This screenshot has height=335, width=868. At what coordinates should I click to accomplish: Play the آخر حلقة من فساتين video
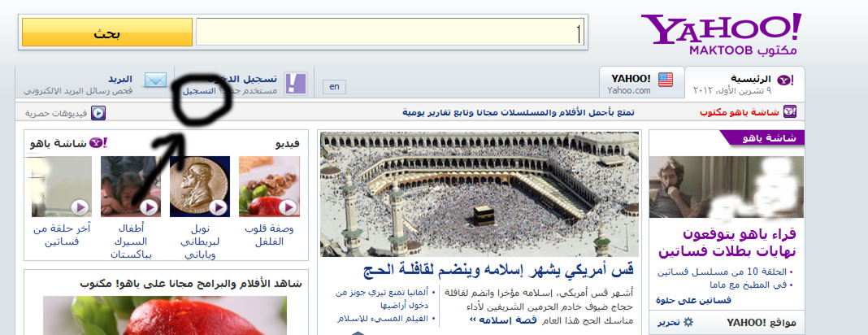[62, 186]
